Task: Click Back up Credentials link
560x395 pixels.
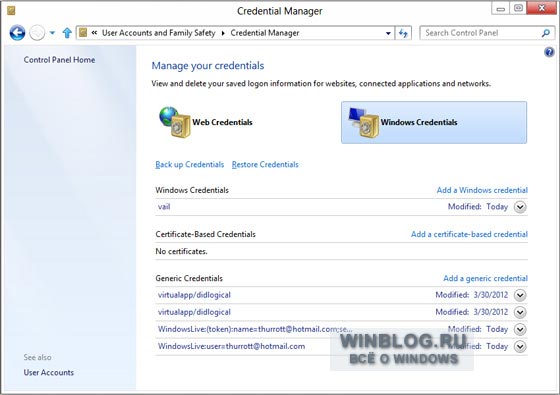Action: point(190,165)
